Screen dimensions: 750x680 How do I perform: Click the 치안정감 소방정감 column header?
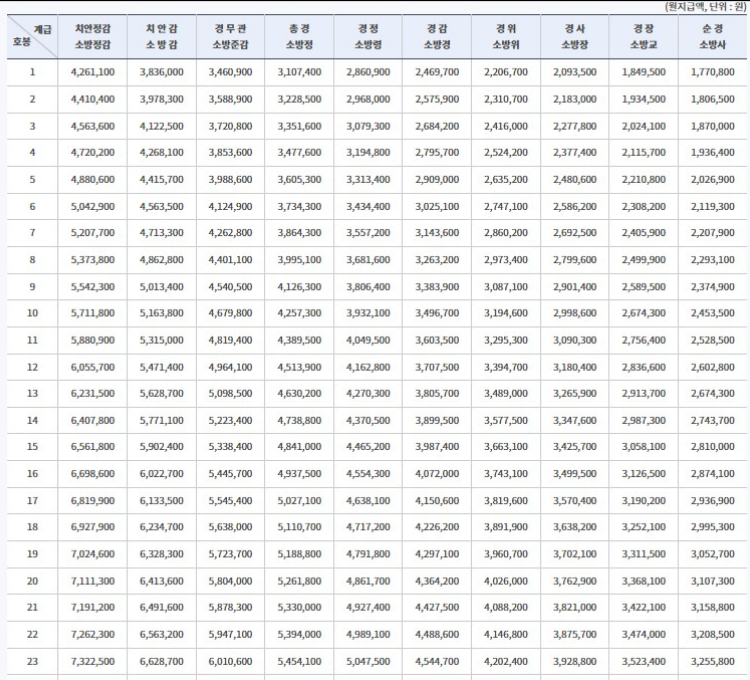click(92, 36)
